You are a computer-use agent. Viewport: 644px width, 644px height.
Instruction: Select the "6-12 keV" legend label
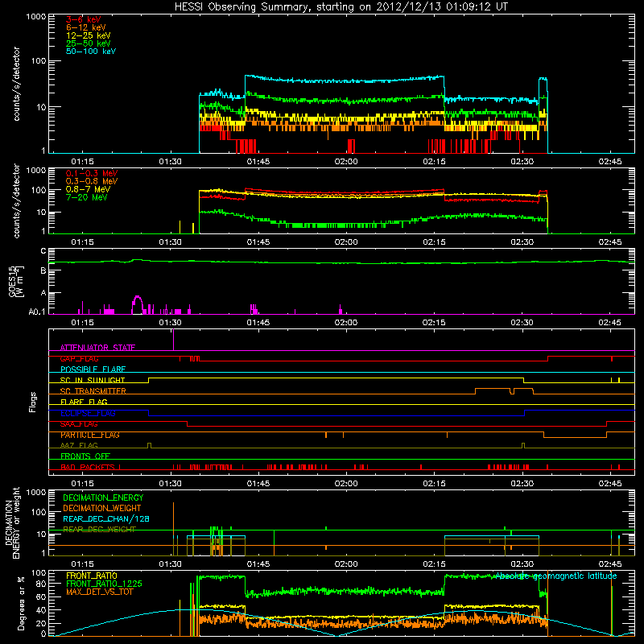point(86,27)
